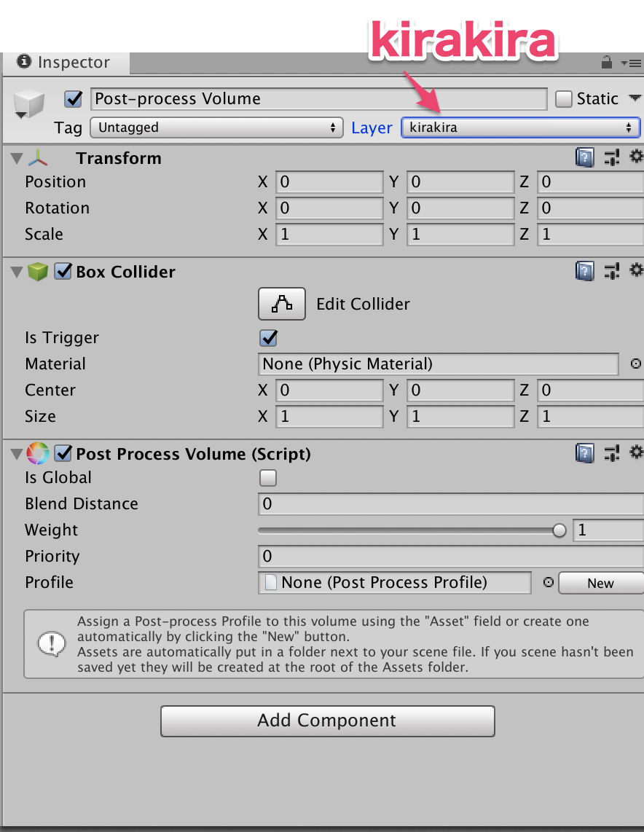This screenshot has width=644, height=832.
Task: Click the green Box Collider icon
Action: [38, 272]
